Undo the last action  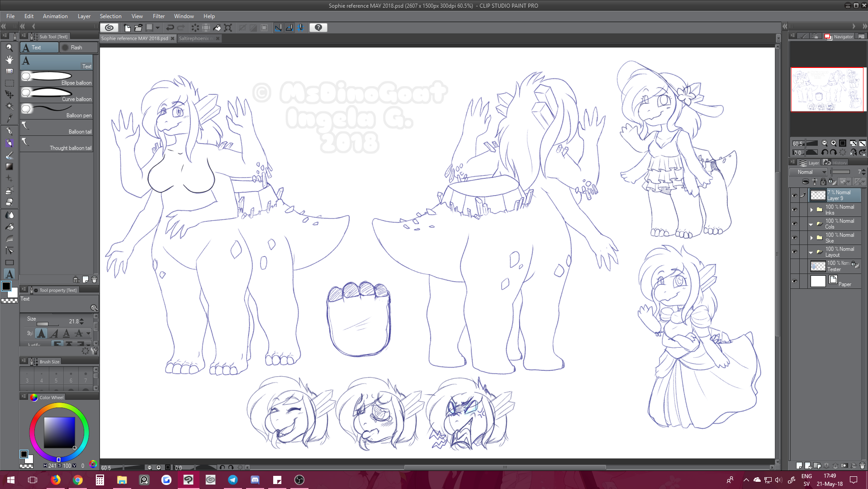point(170,28)
